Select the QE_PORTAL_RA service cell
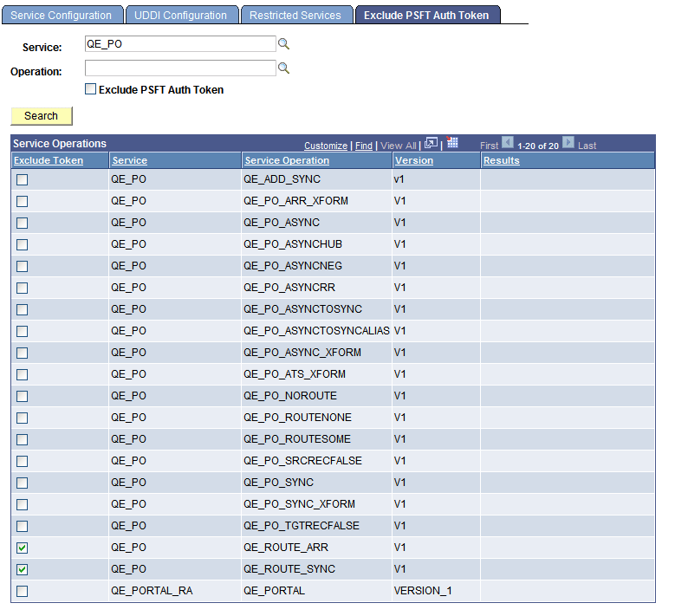Screen dimensions: 675x616 pyautogui.click(x=152, y=591)
